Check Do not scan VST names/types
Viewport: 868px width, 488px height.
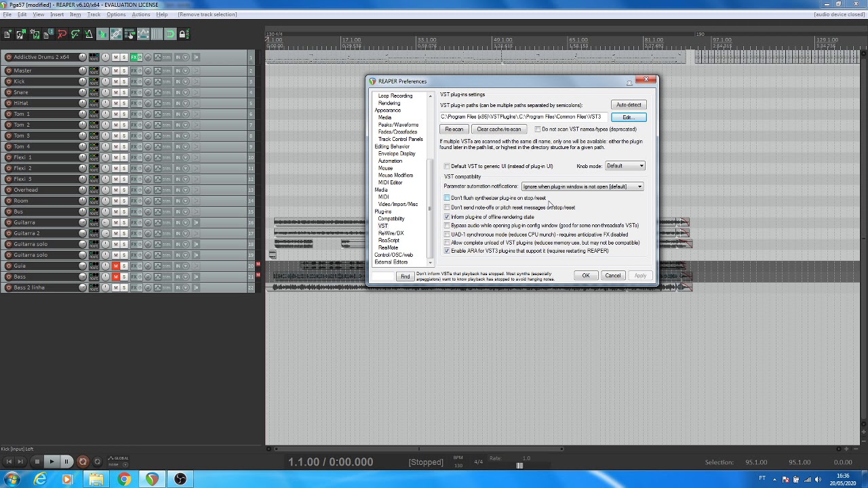pyautogui.click(x=538, y=129)
